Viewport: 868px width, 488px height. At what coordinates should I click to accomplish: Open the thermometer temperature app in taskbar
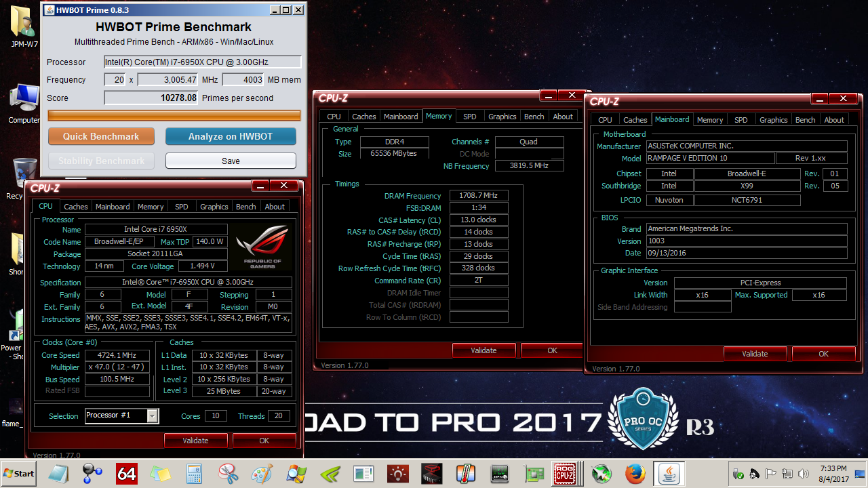pyautogui.click(x=466, y=473)
